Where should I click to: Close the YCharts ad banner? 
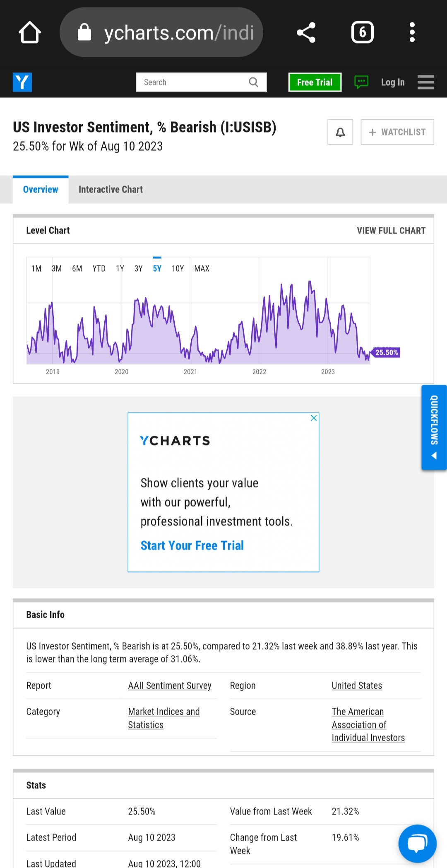314,418
